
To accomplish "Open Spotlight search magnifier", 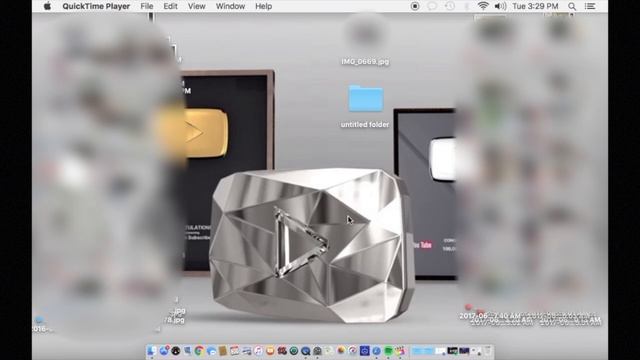I will 572,6.
